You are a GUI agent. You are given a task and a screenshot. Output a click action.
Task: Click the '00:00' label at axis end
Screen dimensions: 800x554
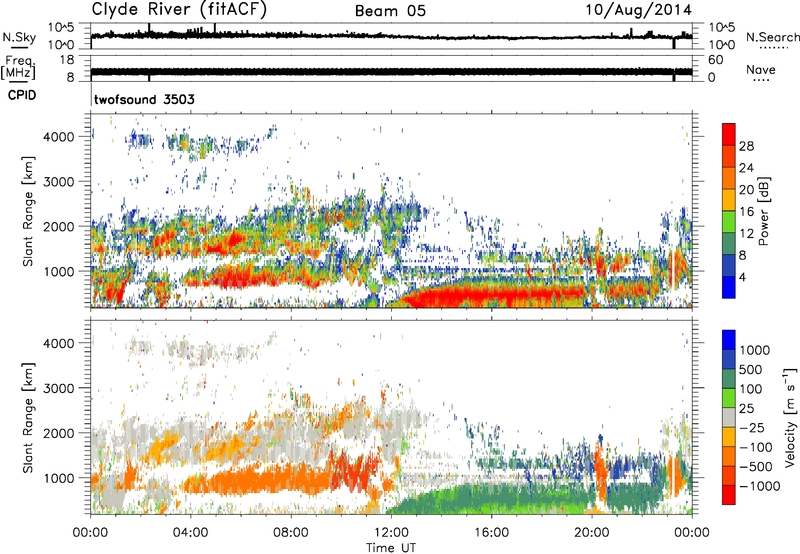click(x=692, y=533)
